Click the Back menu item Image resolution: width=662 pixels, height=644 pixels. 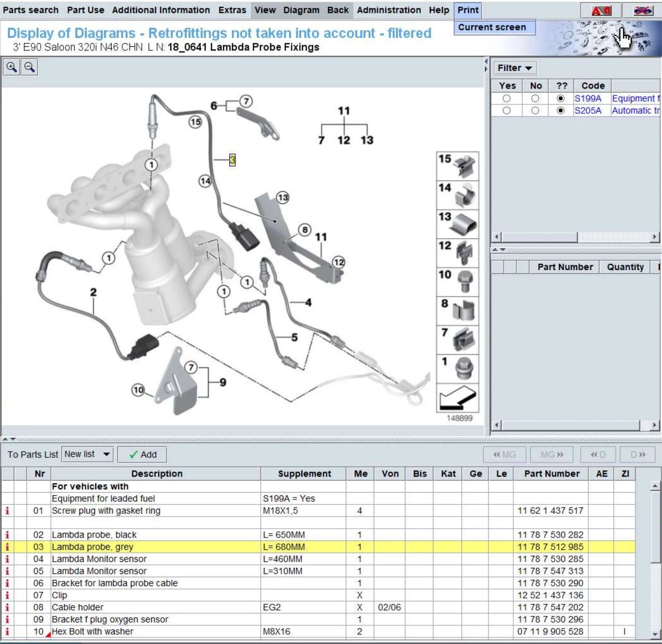(338, 10)
